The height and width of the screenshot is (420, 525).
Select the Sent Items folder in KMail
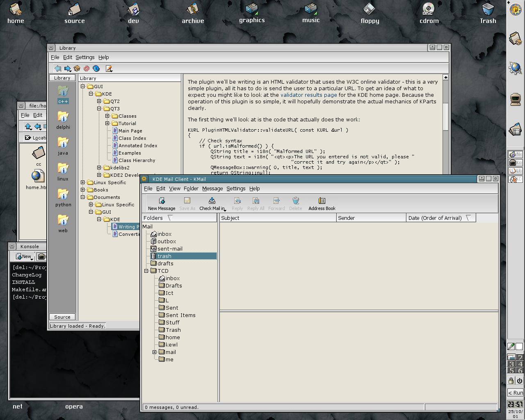[x=177, y=315]
